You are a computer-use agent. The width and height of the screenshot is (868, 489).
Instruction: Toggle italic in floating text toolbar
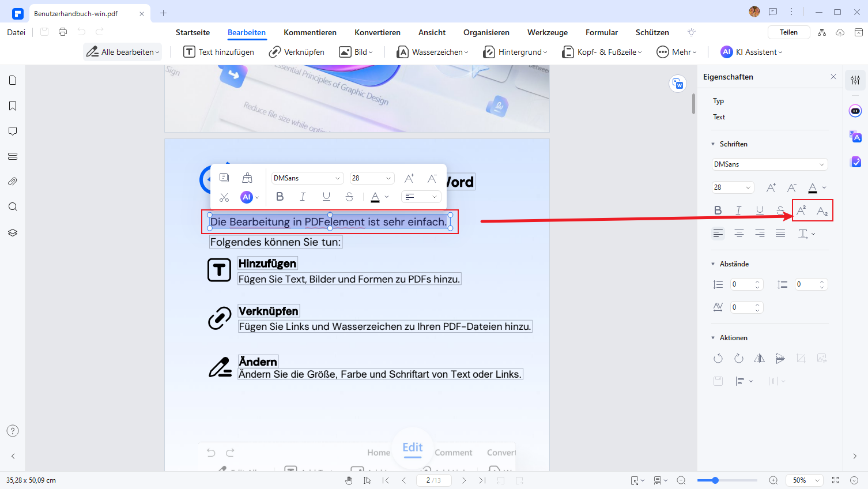point(303,197)
